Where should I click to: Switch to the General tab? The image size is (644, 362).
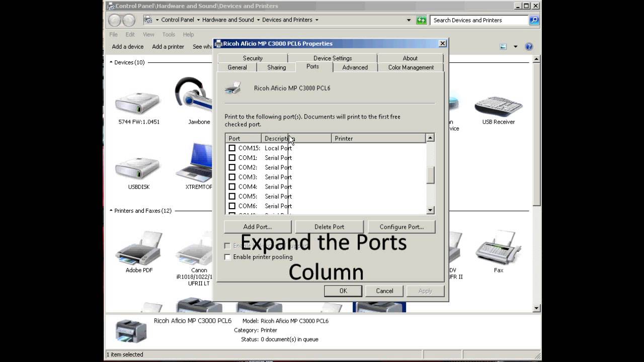237,67
